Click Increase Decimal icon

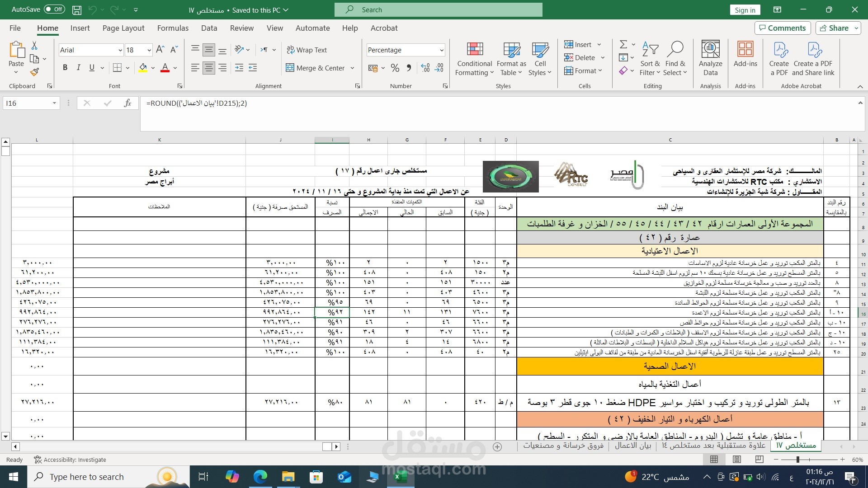click(x=425, y=68)
